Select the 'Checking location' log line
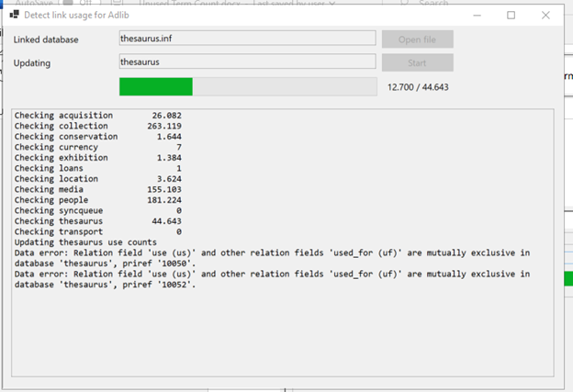 click(98, 179)
